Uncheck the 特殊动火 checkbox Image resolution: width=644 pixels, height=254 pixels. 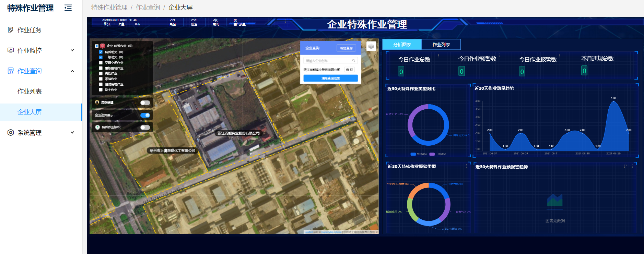[101, 52]
